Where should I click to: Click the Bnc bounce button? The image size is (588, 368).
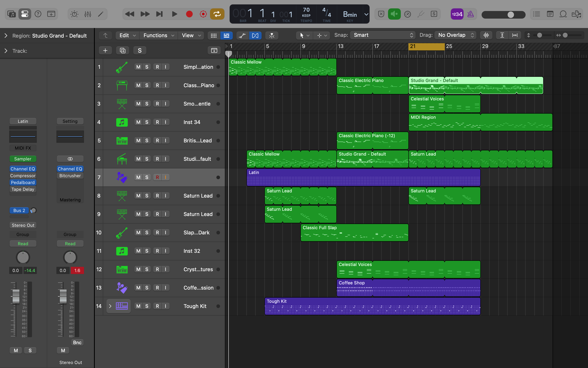[77, 342]
